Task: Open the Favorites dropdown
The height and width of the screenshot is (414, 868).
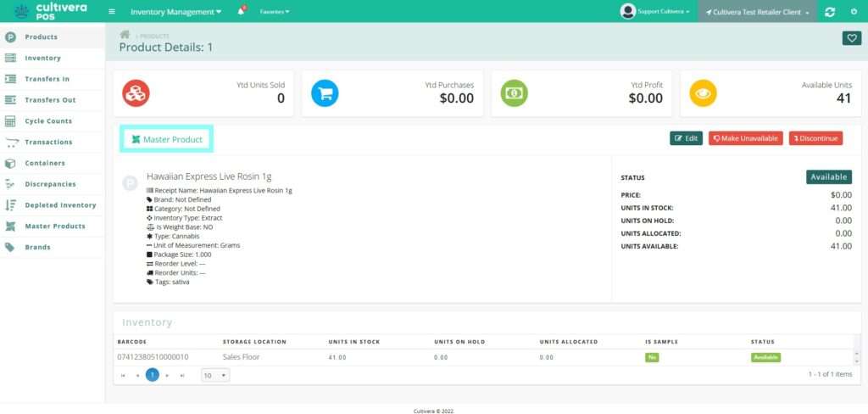Action: pyautogui.click(x=274, y=12)
